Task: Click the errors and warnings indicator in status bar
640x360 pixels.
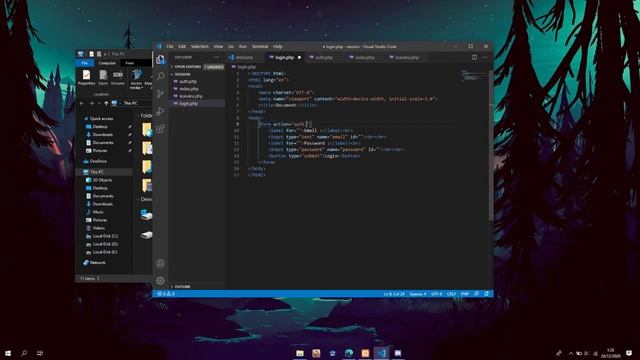Action: click(x=166, y=294)
